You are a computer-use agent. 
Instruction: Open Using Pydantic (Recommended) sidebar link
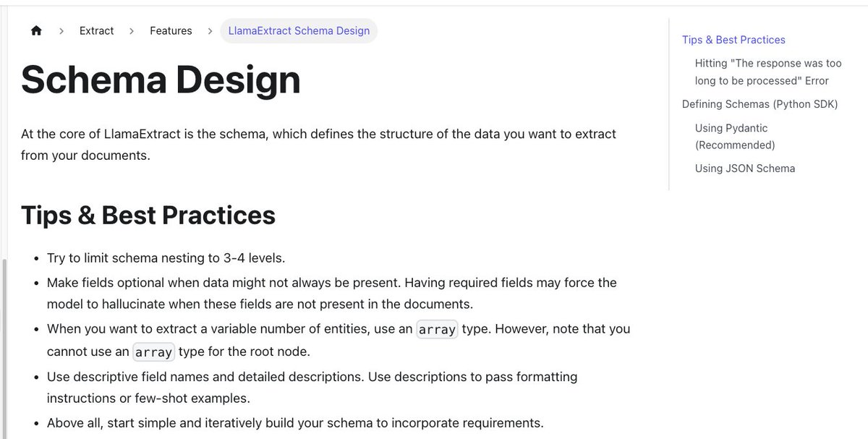(x=735, y=137)
